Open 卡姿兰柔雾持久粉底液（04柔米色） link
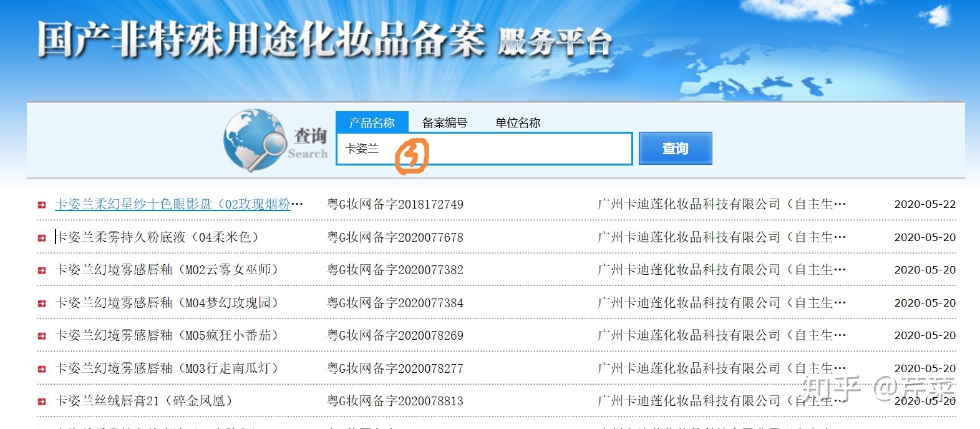This screenshot has height=429, width=980. coord(157,237)
